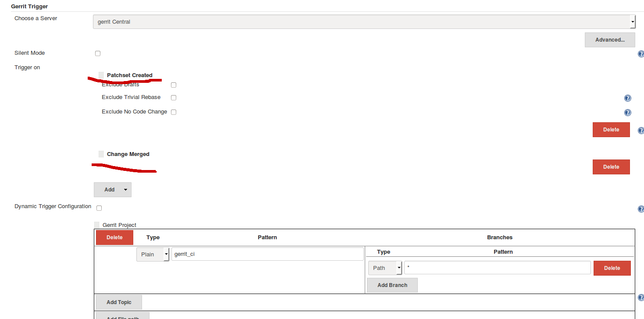Enable Dynamic Trigger Configuration checkbox
Screen dimensions: 644x319
pos(99,208)
